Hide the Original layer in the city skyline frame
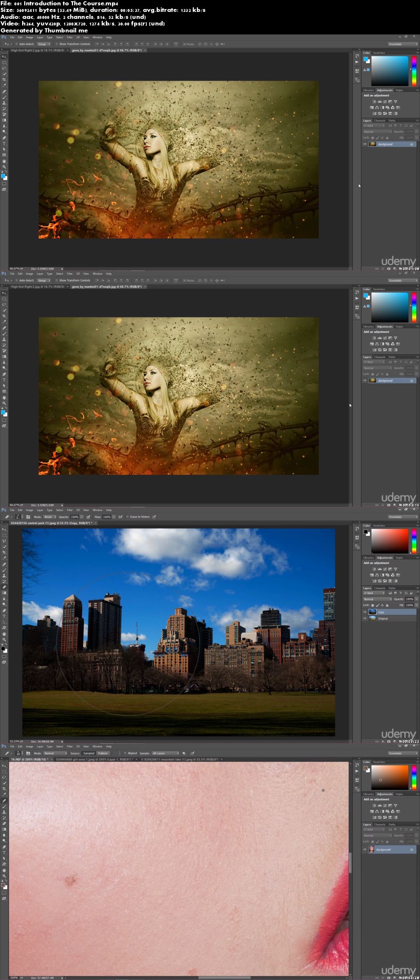The image size is (420, 980). pyautogui.click(x=365, y=618)
